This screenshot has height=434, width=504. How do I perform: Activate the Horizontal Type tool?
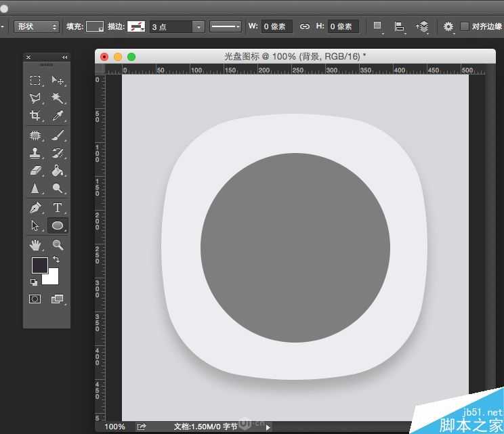tap(58, 208)
